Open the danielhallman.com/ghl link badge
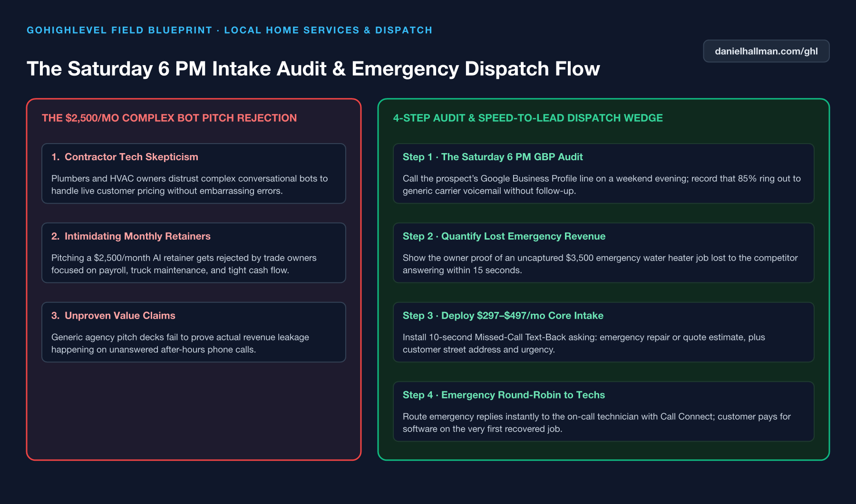Screen dimensions: 856x504 point(766,51)
